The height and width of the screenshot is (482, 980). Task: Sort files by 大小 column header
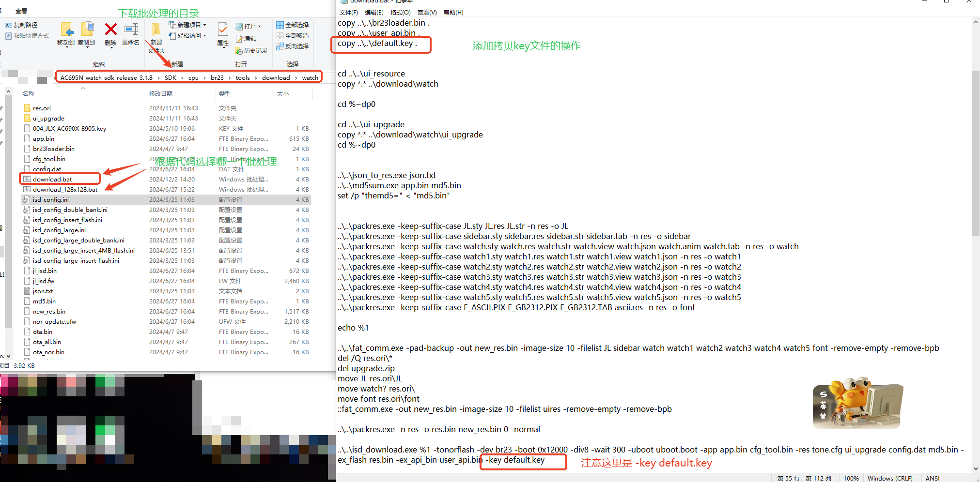283,93
